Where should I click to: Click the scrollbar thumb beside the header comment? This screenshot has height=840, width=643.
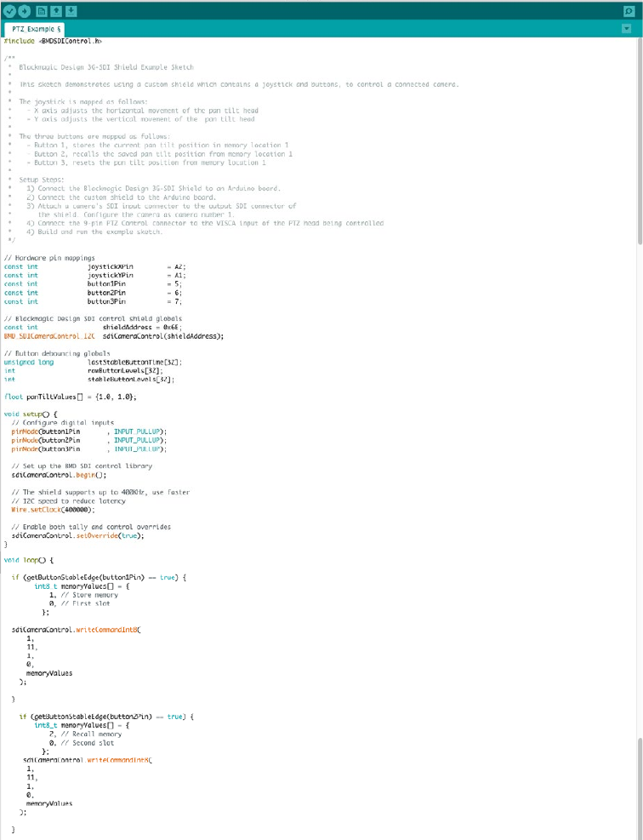pyautogui.click(x=640, y=142)
